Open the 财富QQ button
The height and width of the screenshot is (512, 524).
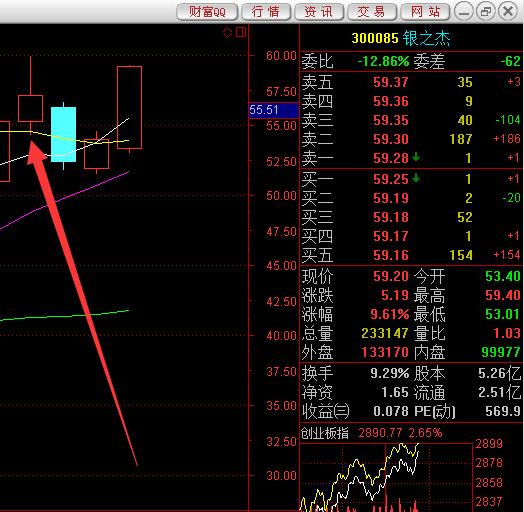pos(207,12)
